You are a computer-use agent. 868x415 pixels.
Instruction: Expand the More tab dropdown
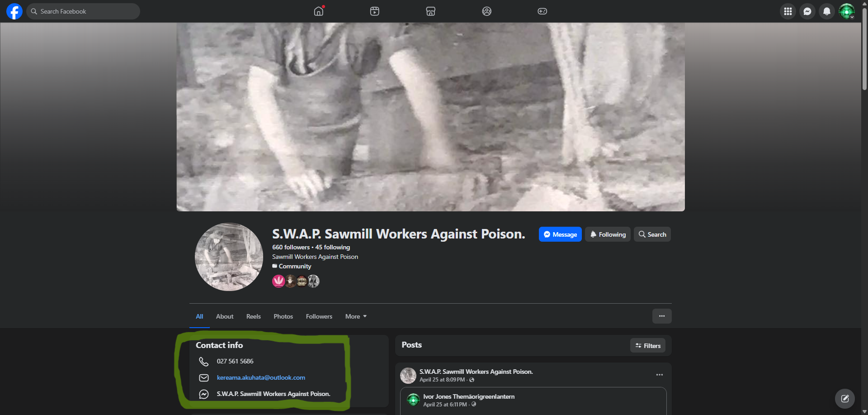pyautogui.click(x=356, y=316)
